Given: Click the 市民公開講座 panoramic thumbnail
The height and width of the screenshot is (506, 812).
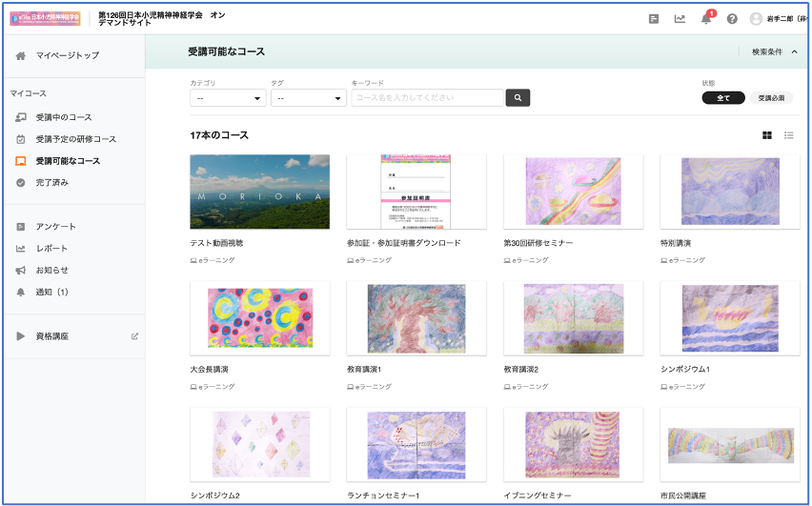Looking at the screenshot, I should click(x=730, y=444).
